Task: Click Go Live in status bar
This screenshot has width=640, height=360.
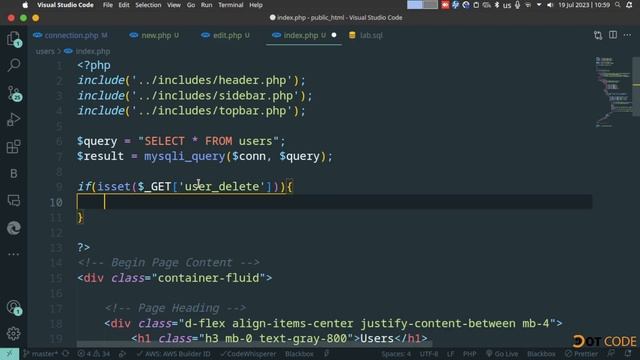Action: click(502, 354)
